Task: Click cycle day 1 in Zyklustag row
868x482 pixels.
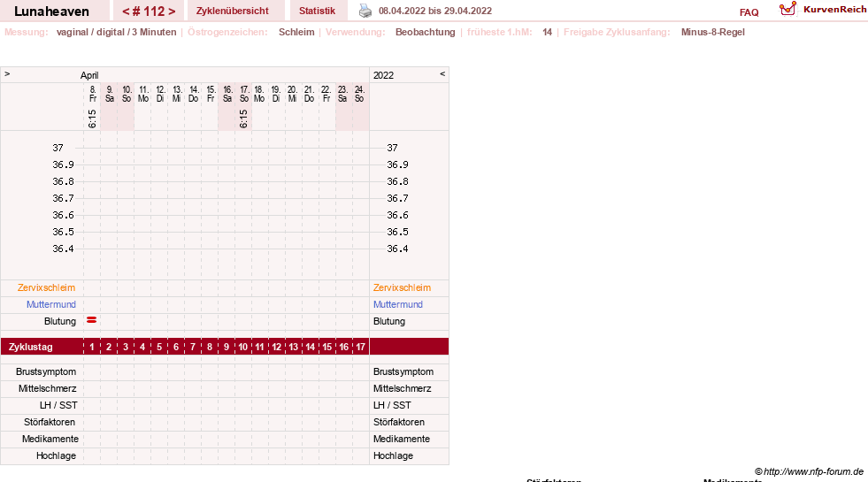Action: [x=92, y=347]
